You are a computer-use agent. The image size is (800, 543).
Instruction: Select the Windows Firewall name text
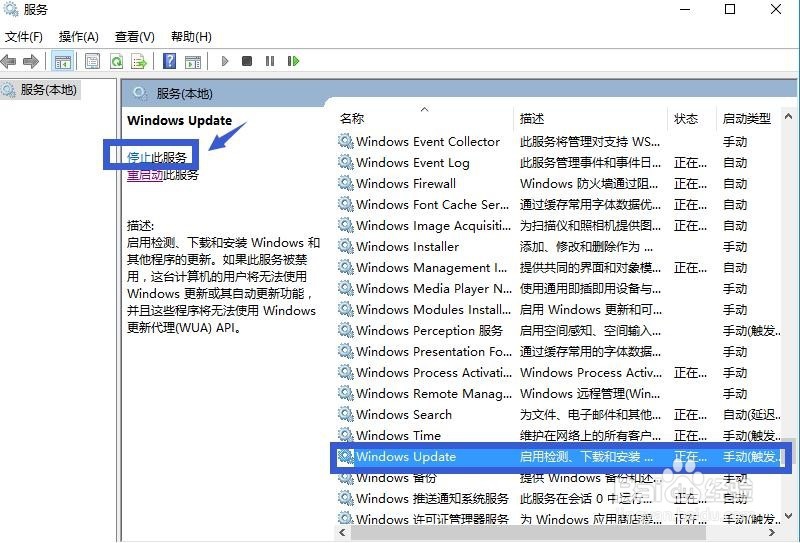click(406, 184)
